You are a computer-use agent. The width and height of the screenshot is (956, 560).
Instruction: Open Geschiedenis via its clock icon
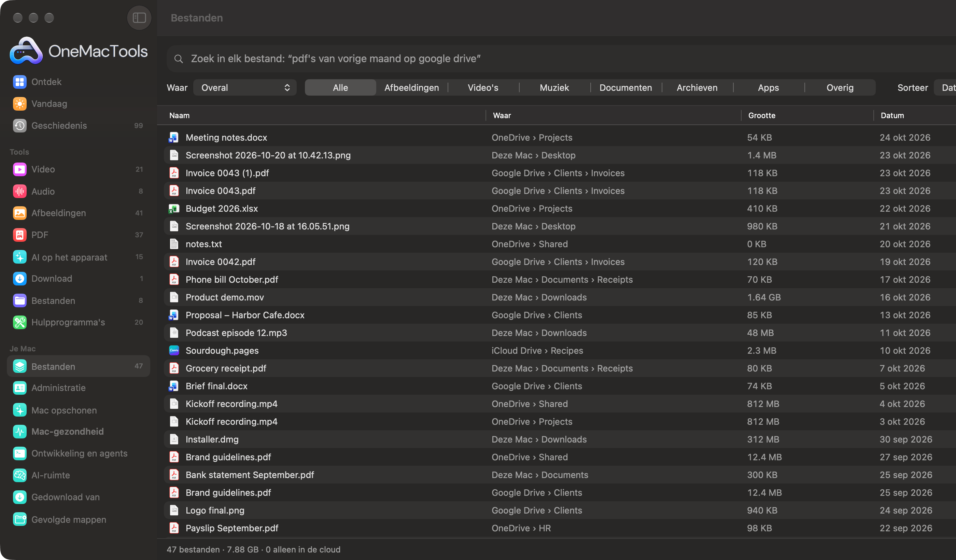click(x=20, y=126)
